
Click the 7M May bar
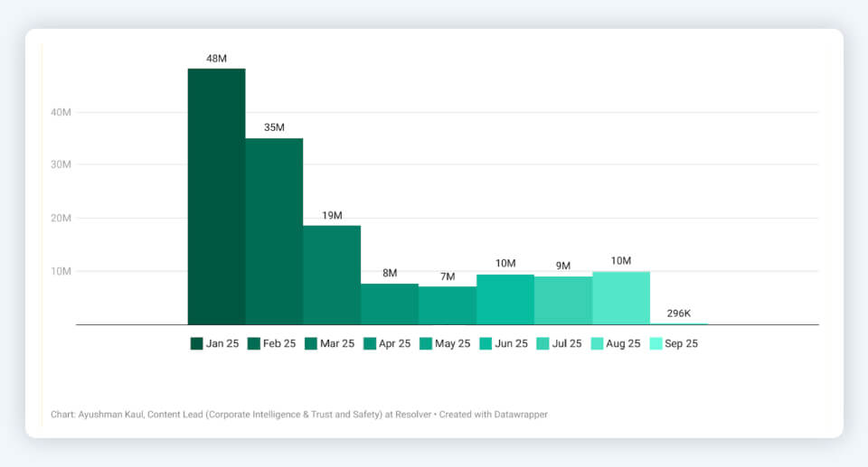coord(448,305)
